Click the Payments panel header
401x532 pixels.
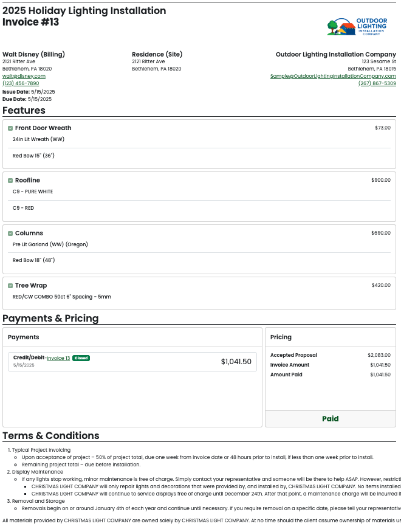pos(132,337)
